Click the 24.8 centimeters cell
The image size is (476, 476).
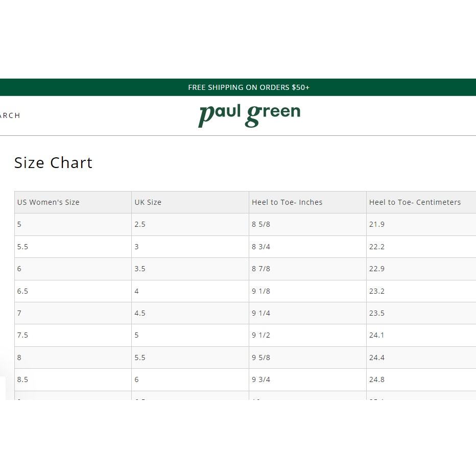(x=421, y=380)
